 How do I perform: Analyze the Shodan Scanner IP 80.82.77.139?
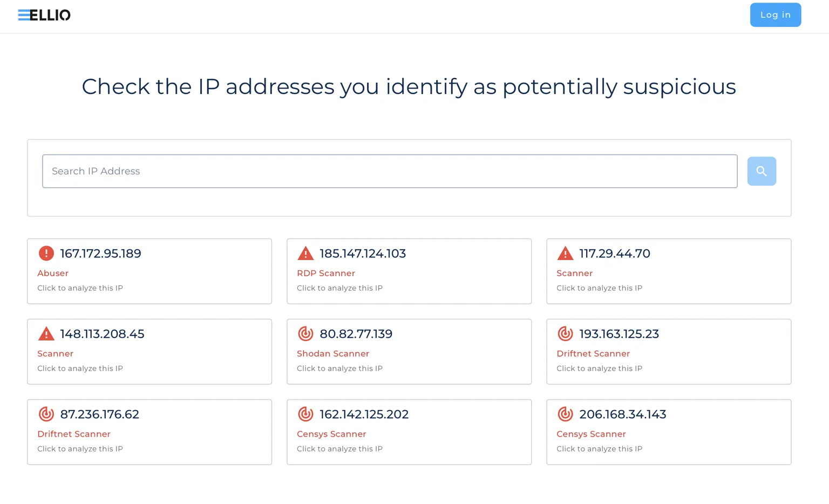[x=409, y=351]
